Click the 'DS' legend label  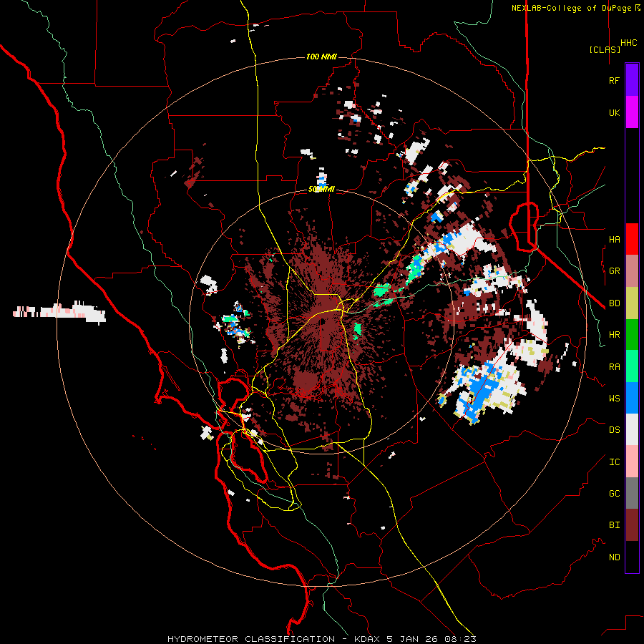point(614,430)
